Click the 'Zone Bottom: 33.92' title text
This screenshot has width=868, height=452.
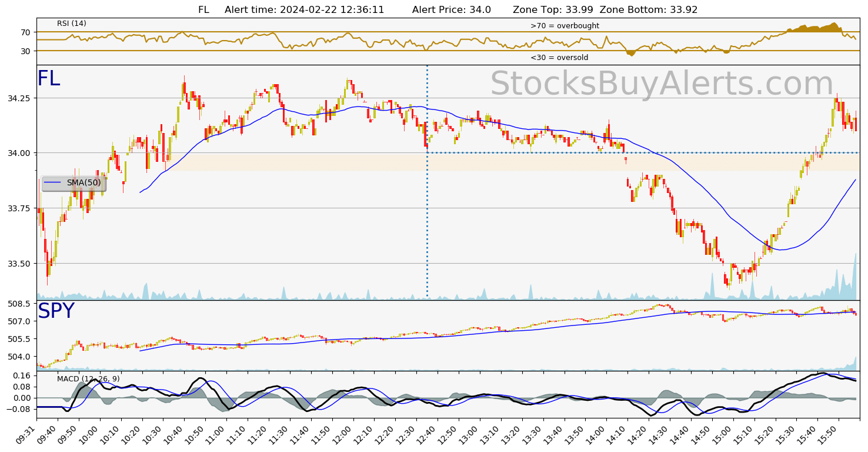[648, 10]
